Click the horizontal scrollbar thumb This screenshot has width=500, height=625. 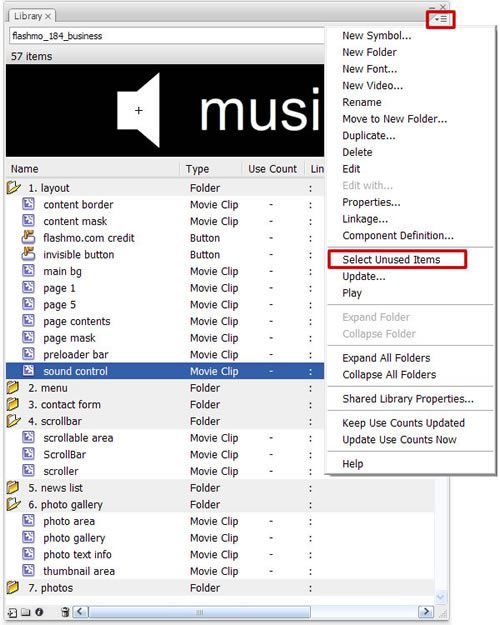click(x=199, y=612)
